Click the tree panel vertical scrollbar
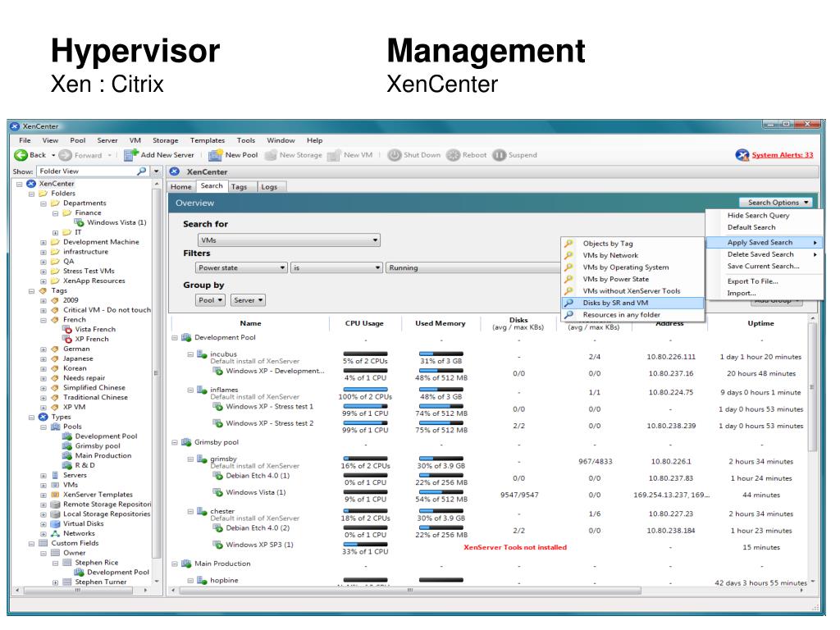Viewport: 840px width, 630px height. [x=157, y=373]
